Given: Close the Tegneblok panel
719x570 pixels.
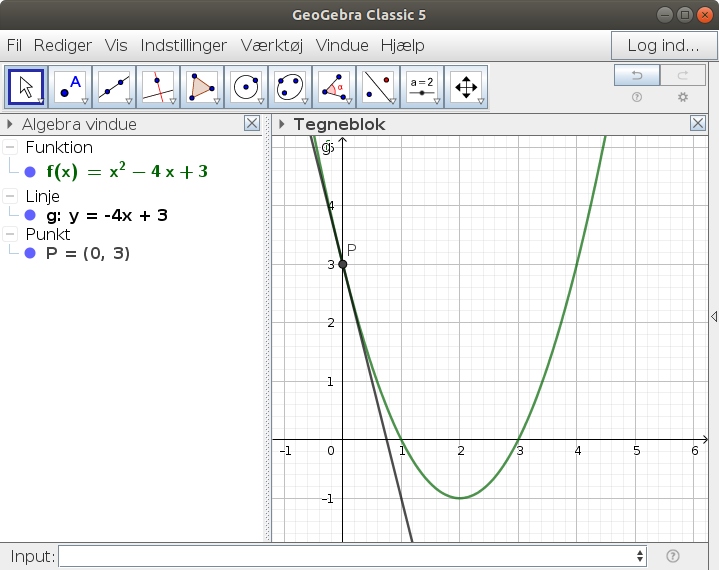Looking at the screenshot, I should coord(698,123).
